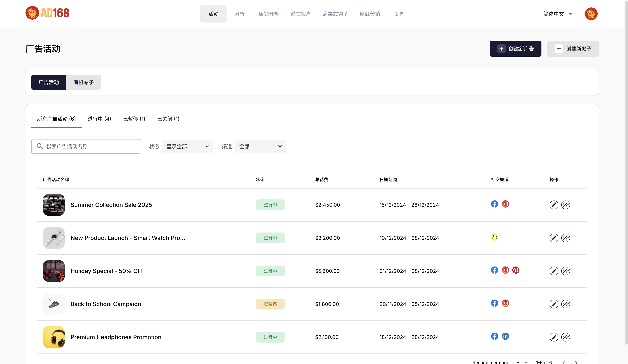Edit the Premium Headphones Promotion
Viewport: 628px width, 364px height.
(554, 337)
